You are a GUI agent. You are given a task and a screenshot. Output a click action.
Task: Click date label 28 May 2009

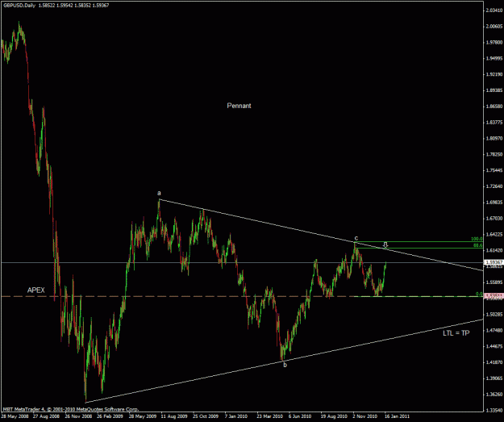point(143,416)
